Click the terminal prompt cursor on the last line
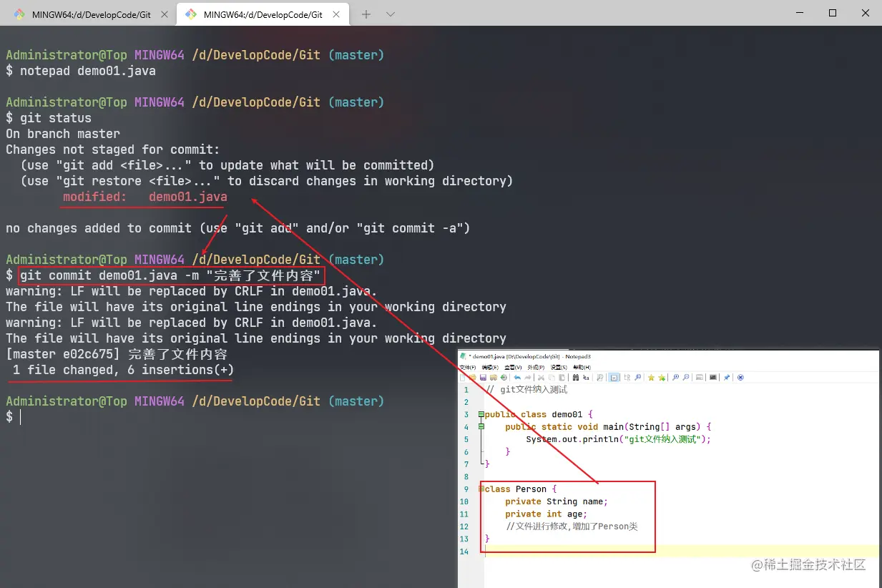The height and width of the screenshot is (588, 882). point(20,417)
